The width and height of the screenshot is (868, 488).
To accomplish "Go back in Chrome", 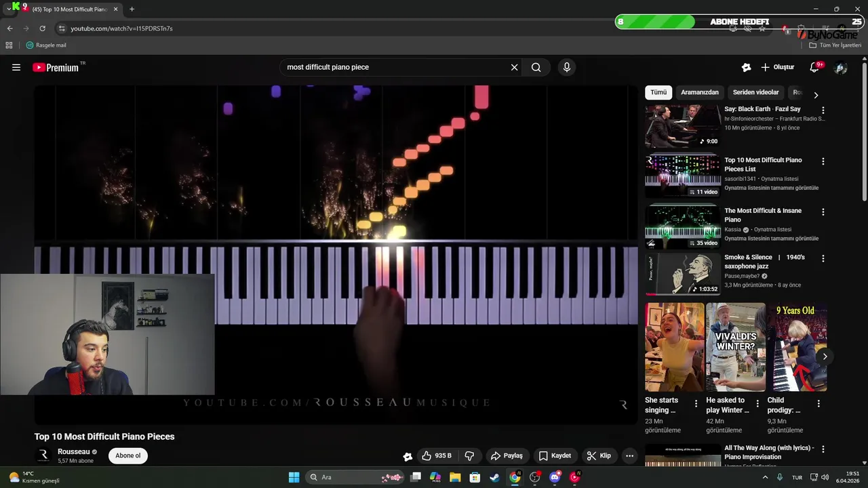I will point(9,28).
